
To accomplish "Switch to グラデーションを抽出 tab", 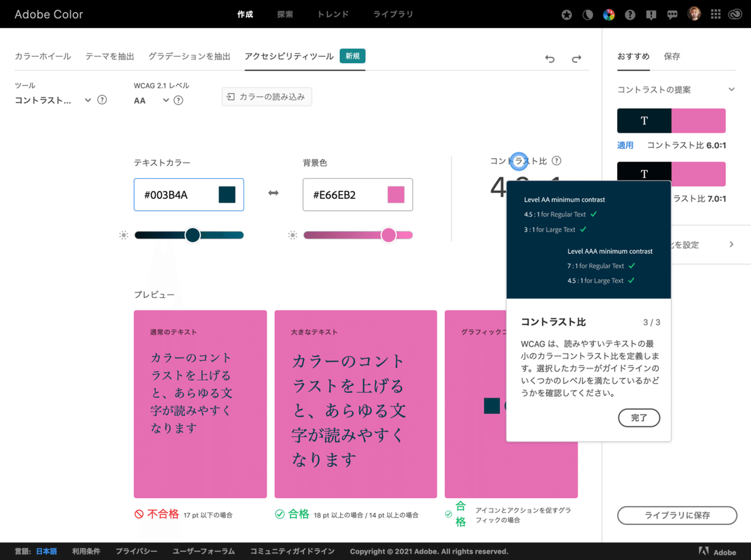I will (x=190, y=56).
